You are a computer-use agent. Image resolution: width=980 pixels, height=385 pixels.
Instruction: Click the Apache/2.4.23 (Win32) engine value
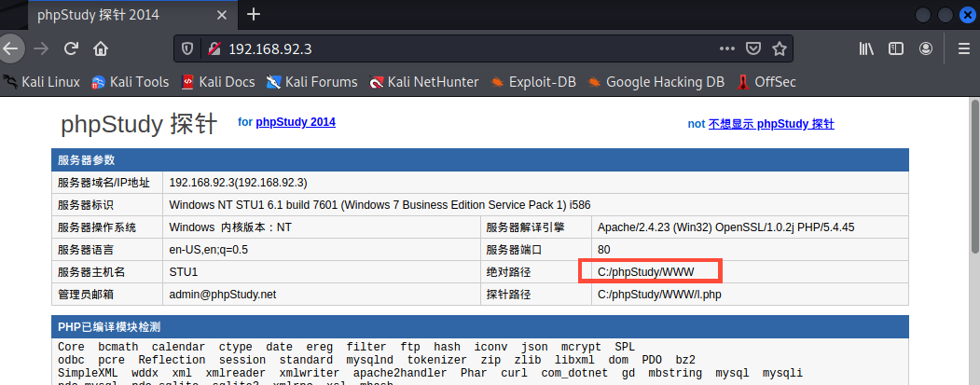click(725, 227)
